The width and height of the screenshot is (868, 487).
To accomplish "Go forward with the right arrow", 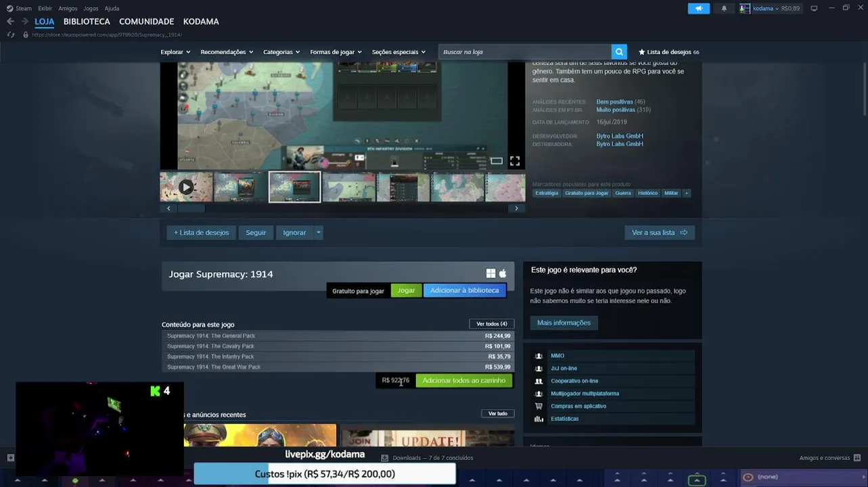I will [x=26, y=22].
